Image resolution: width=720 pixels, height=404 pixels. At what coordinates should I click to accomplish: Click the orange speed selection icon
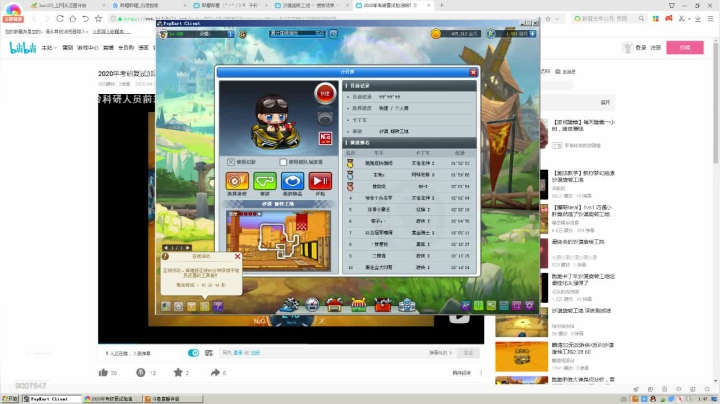coord(237,181)
